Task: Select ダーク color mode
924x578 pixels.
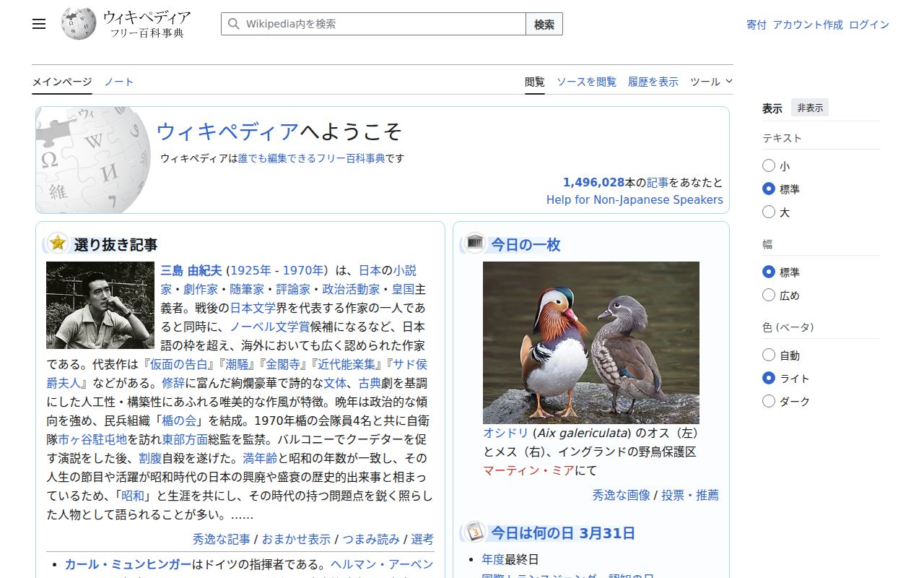Action: click(x=769, y=401)
